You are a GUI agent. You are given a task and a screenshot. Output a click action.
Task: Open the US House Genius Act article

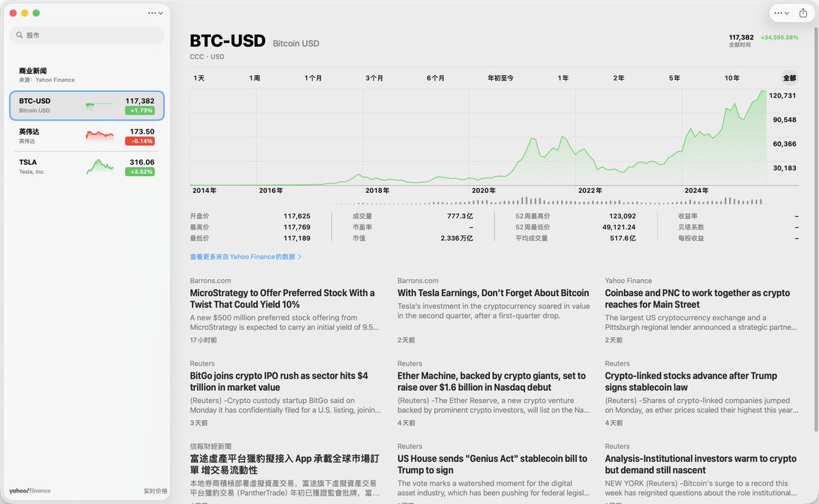(493, 473)
